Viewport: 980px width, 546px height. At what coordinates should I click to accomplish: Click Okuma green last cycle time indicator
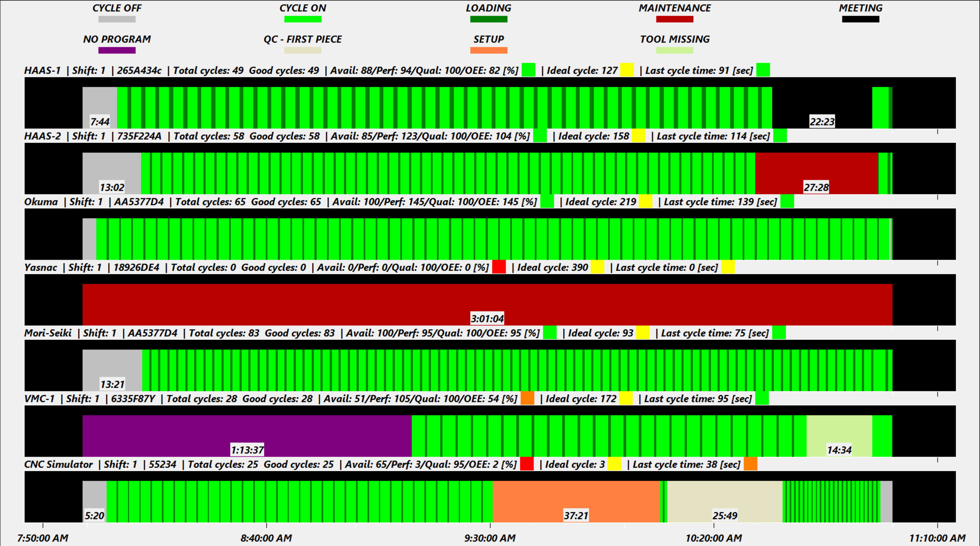tap(787, 201)
